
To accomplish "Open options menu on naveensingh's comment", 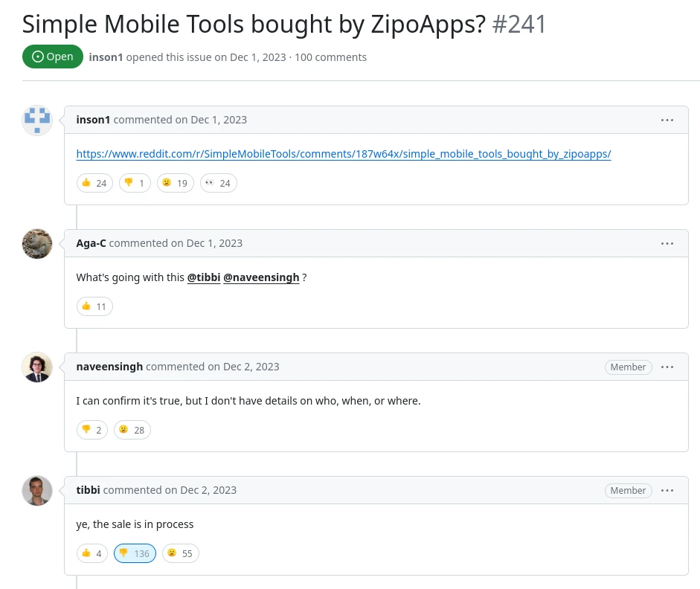I will [x=667, y=367].
